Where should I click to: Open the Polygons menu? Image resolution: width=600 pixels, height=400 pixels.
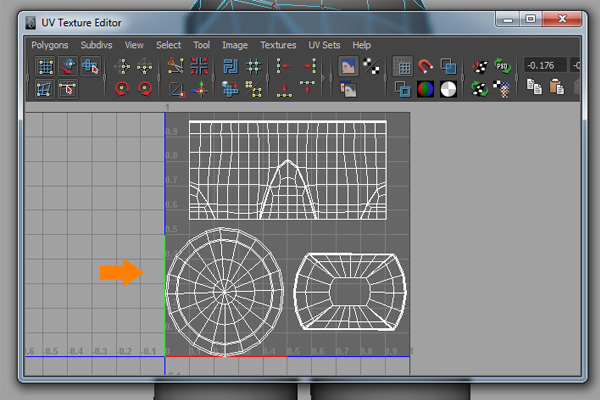(x=50, y=45)
